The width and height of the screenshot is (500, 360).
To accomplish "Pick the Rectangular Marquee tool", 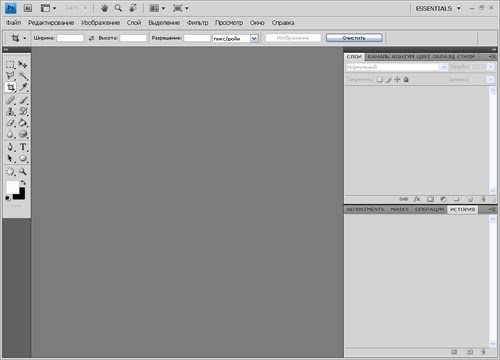I will 11,64.
